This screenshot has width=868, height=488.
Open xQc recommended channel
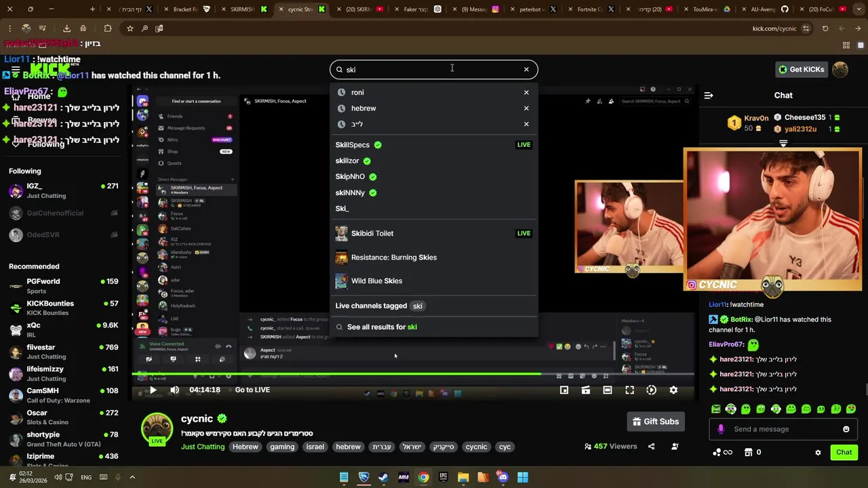point(64,330)
